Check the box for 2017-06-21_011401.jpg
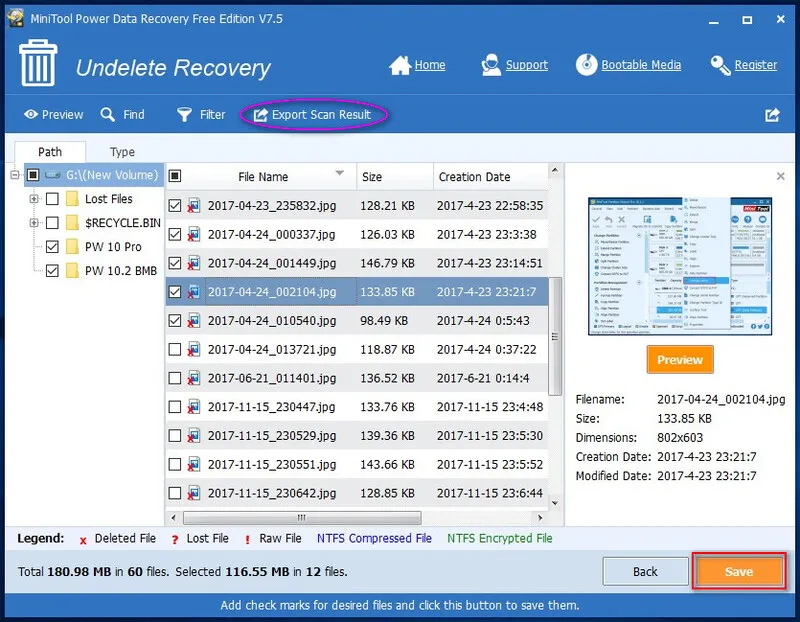Screen dimensions: 800x622 pyautogui.click(x=175, y=378)
